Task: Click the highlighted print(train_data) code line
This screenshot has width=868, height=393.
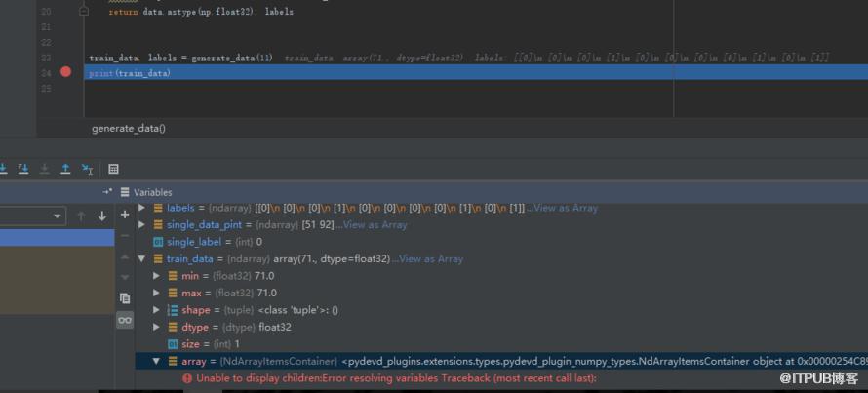Action: coord(476,73)
